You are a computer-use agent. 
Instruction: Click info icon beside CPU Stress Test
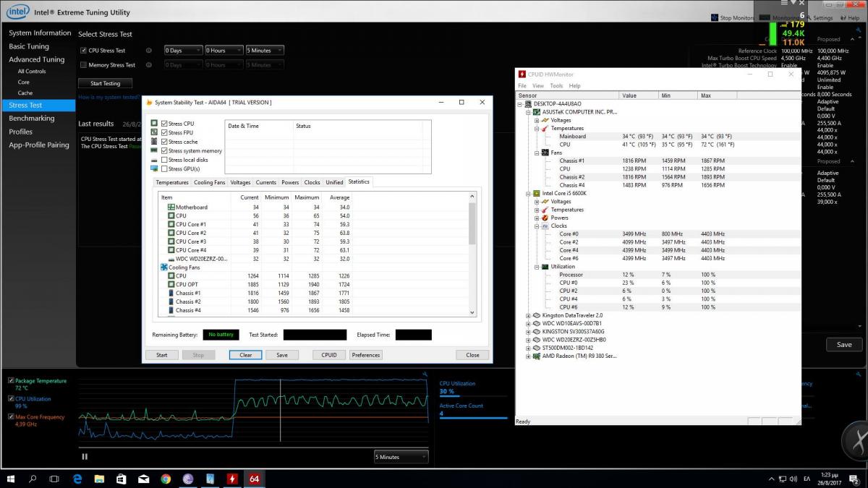click(x=149, y=51)
